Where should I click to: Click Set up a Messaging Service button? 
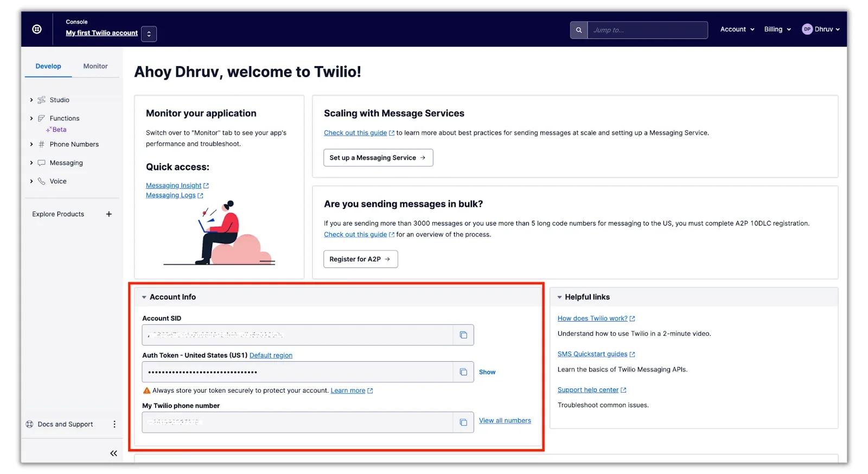click(378, 158)
